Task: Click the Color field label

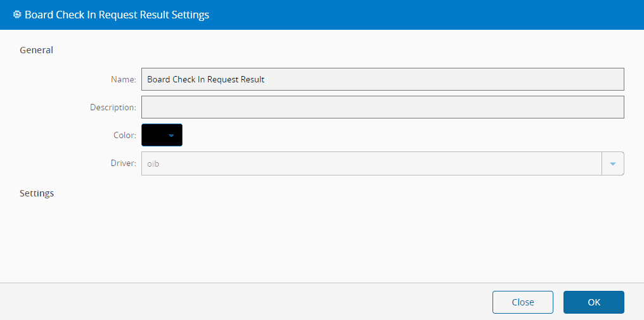Action: coord(123,136)
